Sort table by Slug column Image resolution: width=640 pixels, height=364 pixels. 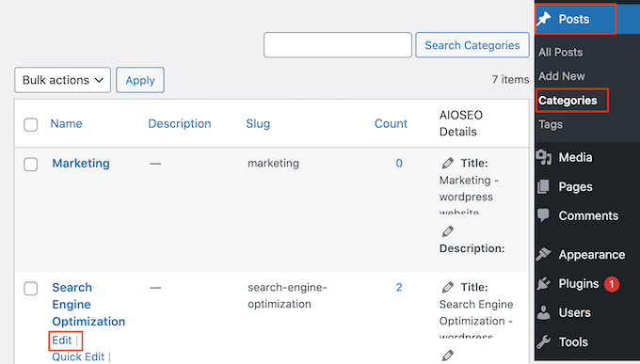[258, 123]
